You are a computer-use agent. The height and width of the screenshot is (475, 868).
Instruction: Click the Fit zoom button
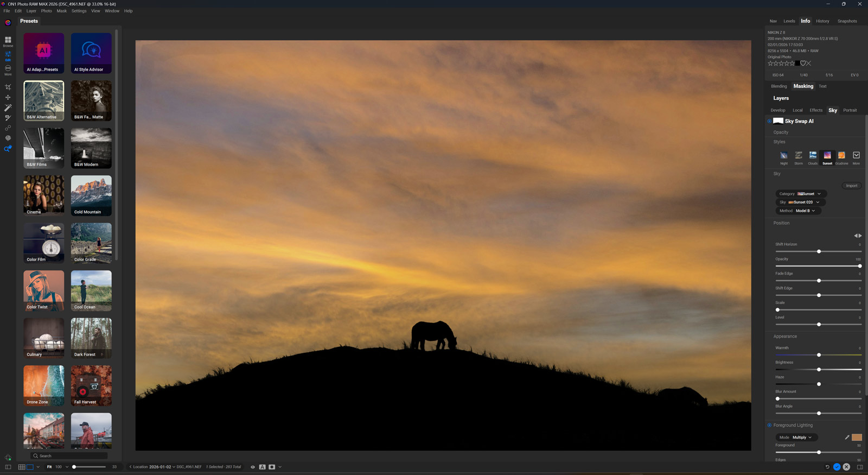tap(49, 467)
